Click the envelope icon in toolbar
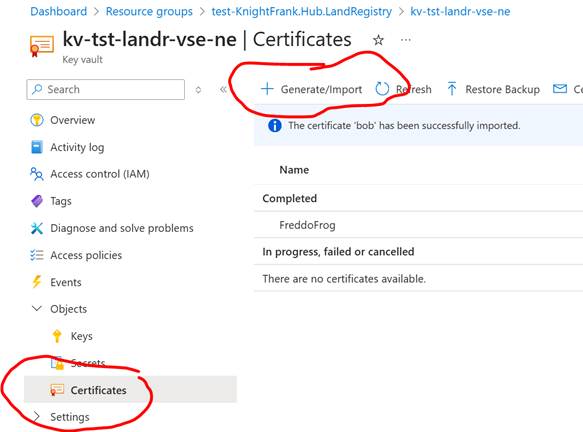The width and height of the screenshot is (583, 432). pos(560,88)
